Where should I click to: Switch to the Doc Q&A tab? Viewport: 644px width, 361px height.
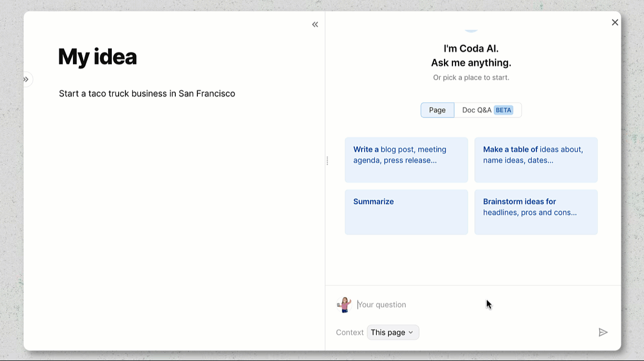477,110
